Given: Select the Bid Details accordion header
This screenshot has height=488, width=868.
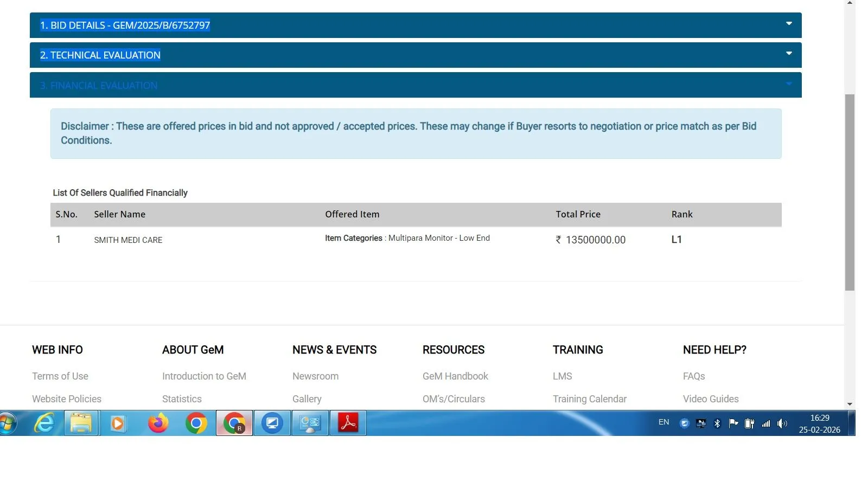Looking at the screenshot, I should coord(125,25).
